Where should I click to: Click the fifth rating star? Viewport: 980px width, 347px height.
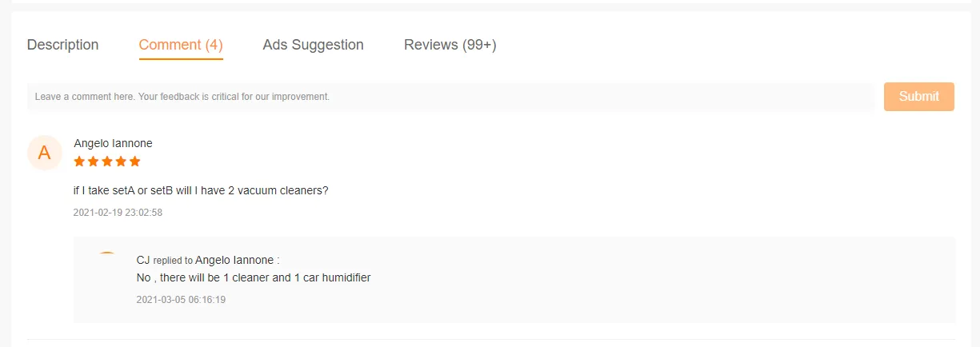(134, 162)
